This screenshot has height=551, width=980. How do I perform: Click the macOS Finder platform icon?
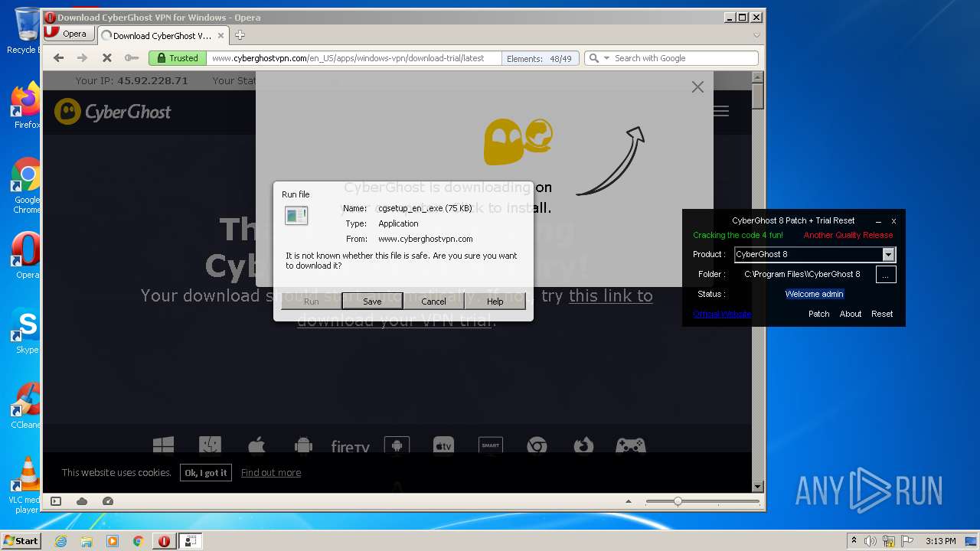coord(210,445)
